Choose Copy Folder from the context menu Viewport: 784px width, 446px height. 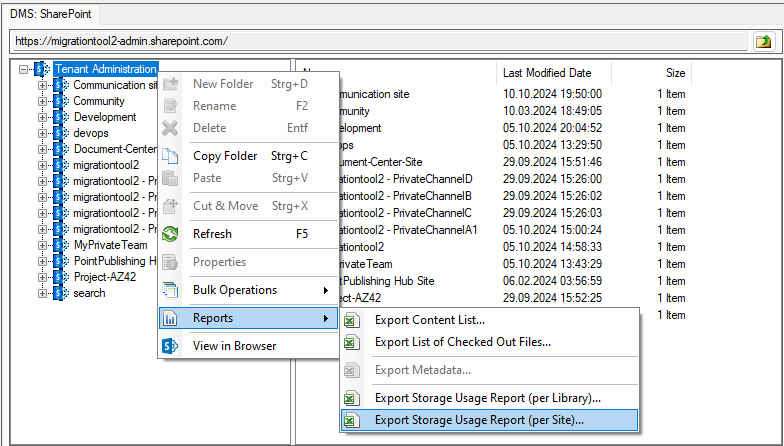pos(248,156)
